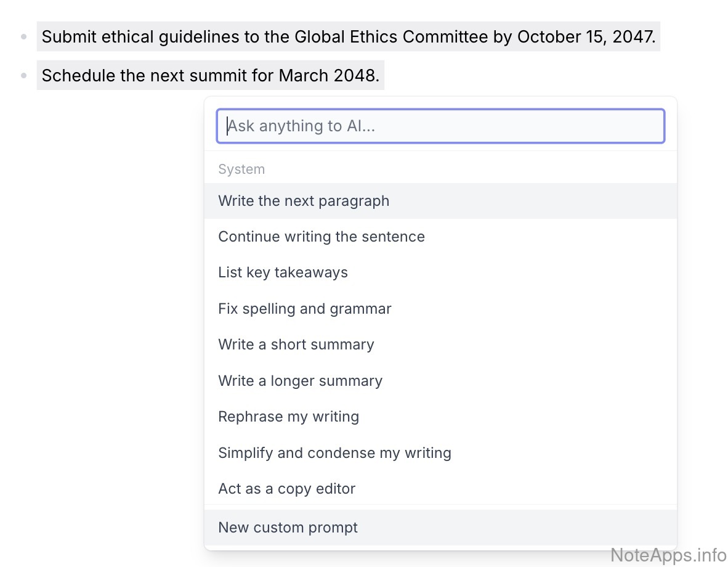Open New custom prompt

click(288, 528)
